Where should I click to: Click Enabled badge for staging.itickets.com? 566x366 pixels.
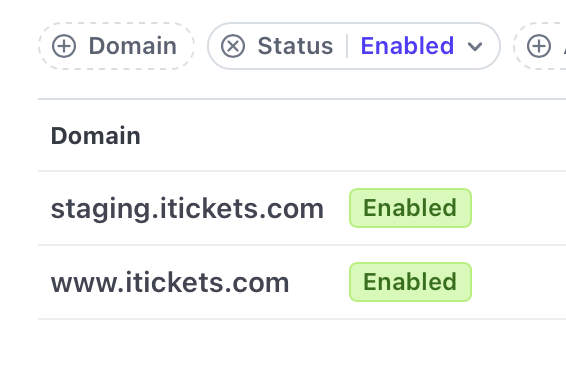(410, 208)
